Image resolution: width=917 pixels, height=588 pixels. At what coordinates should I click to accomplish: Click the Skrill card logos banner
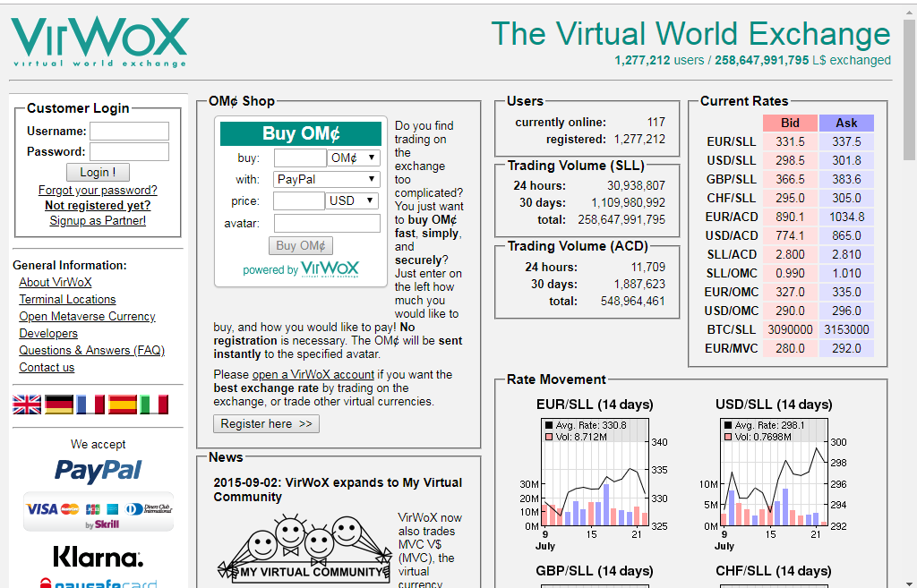[99, 511]
